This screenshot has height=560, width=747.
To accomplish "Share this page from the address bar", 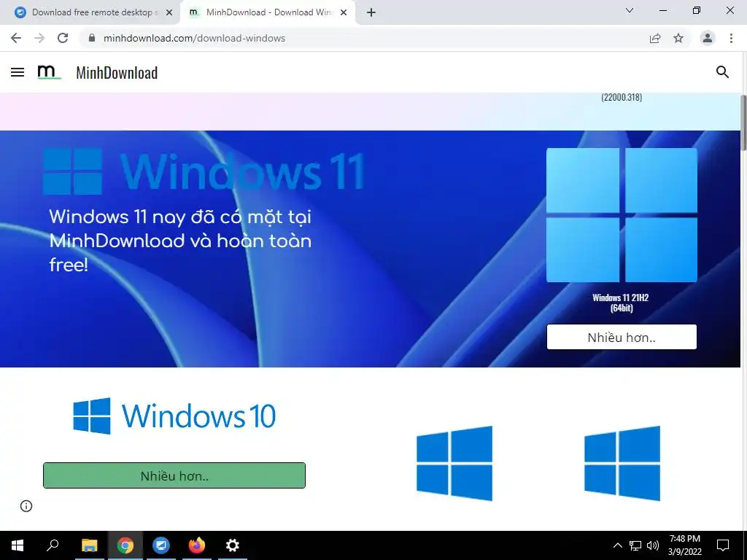I will [655, 38].
